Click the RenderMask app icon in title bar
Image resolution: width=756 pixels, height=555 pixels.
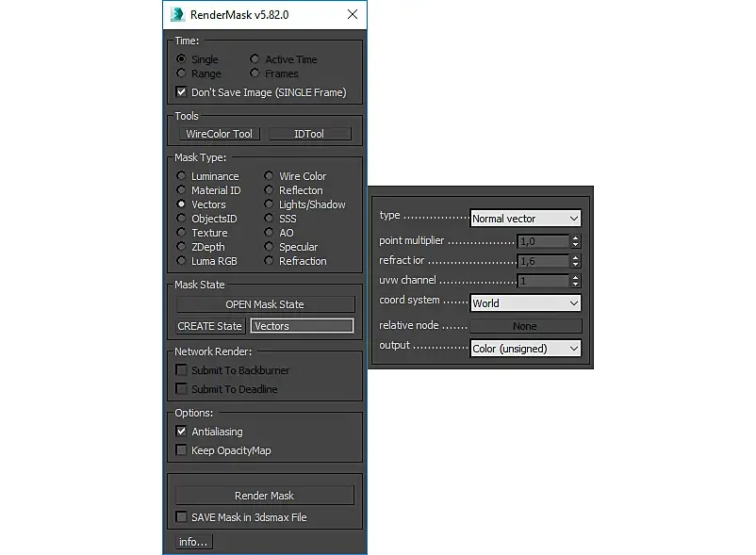tap(177, 14)
